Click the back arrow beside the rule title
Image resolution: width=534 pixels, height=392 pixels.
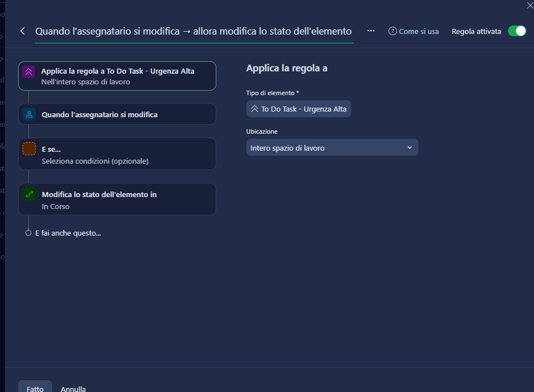click(x=23, y=31)
